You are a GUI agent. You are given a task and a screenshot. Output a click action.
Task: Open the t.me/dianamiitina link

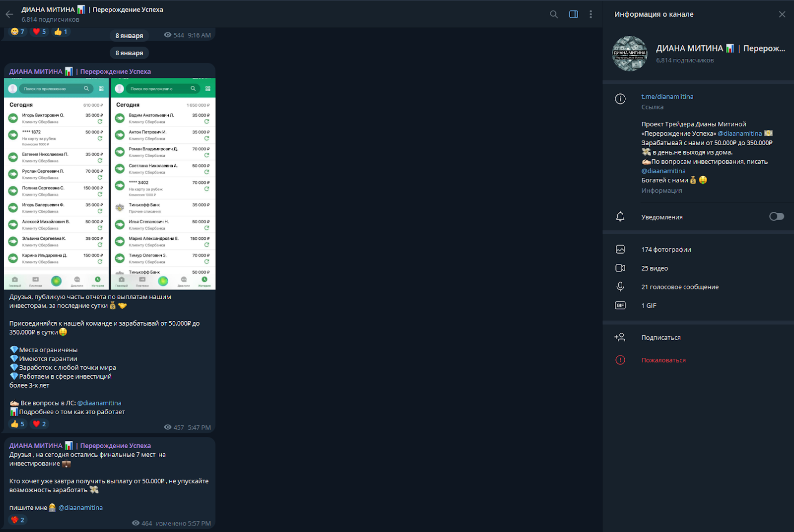(x=667, y=97)
